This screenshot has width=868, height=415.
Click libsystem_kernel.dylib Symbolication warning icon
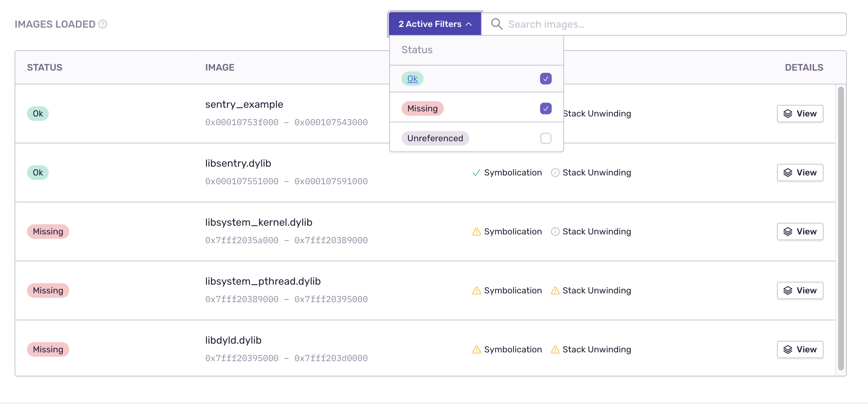coord(476,232)
